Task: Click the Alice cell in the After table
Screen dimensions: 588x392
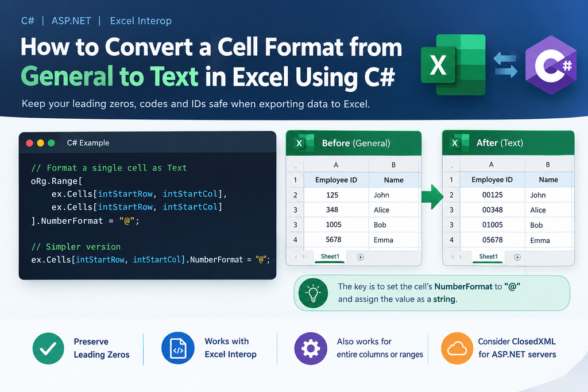Action: coord(548,210)
